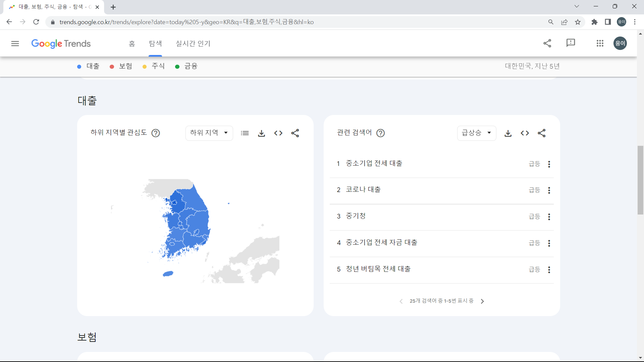This screenshot has height=362, width=644.
Task: Open the 하위 지역 region level dropdown
Action: point(209,133)
